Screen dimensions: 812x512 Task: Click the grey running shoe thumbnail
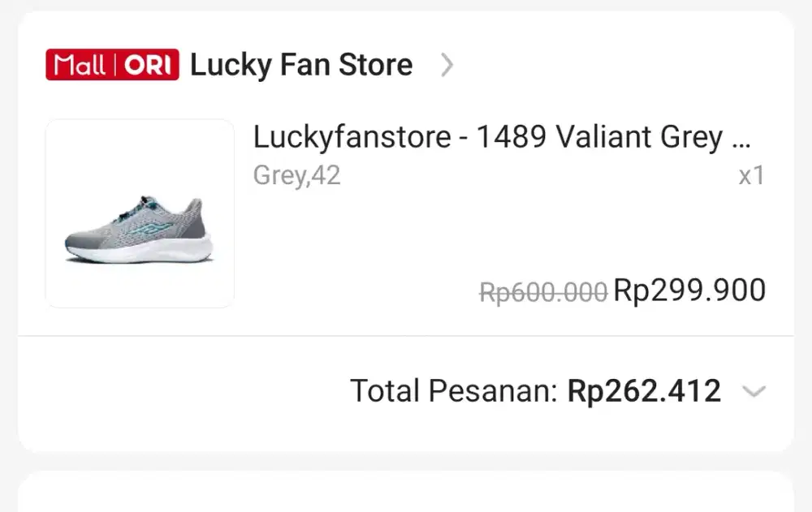(139, 213)
